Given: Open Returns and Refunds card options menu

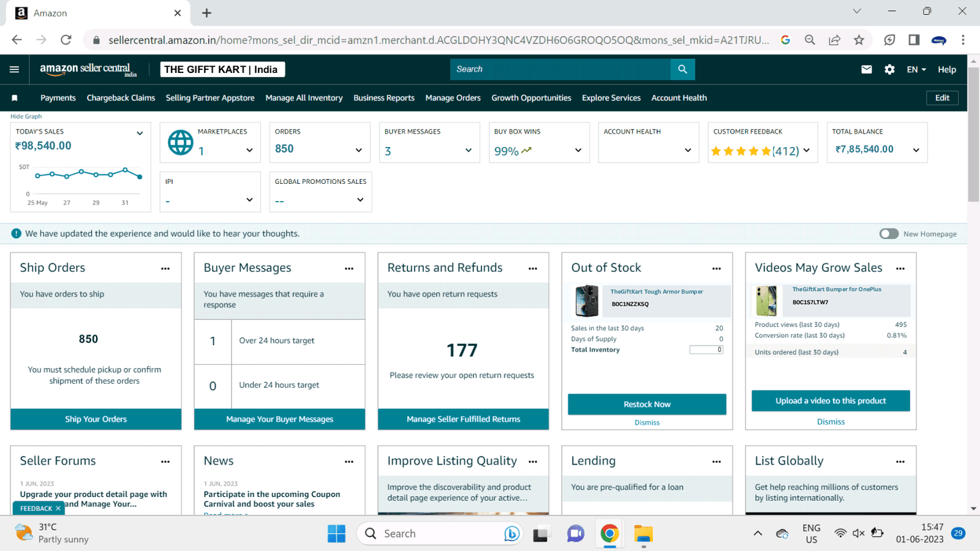Looking at the screenshot, I should (533, 268).
